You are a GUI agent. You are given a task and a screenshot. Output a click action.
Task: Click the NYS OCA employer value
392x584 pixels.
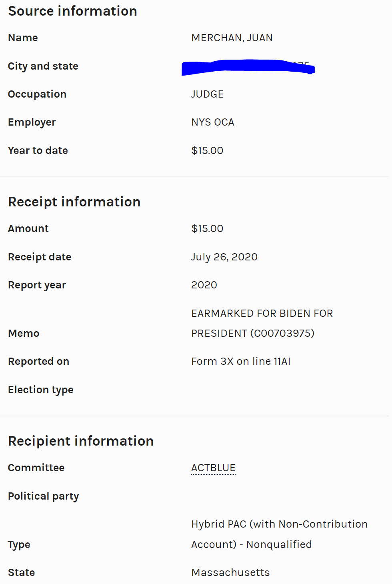click(213, 122)
